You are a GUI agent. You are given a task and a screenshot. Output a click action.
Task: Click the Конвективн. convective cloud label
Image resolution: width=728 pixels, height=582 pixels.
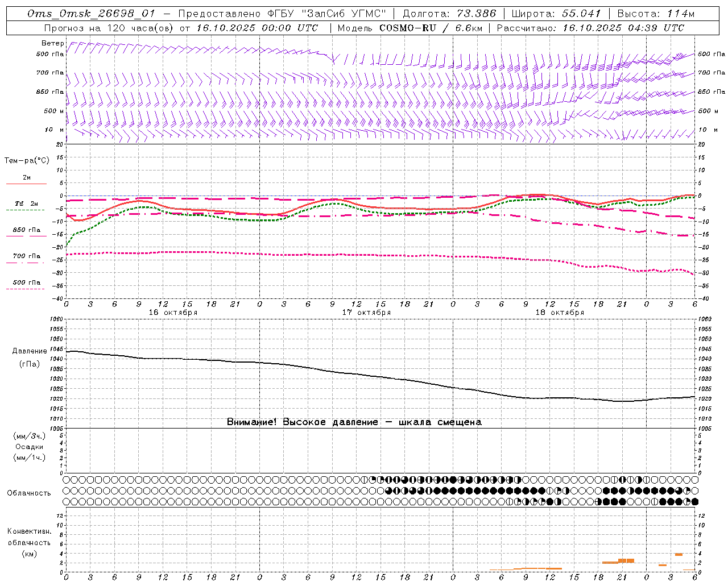(x=29, y=531)
